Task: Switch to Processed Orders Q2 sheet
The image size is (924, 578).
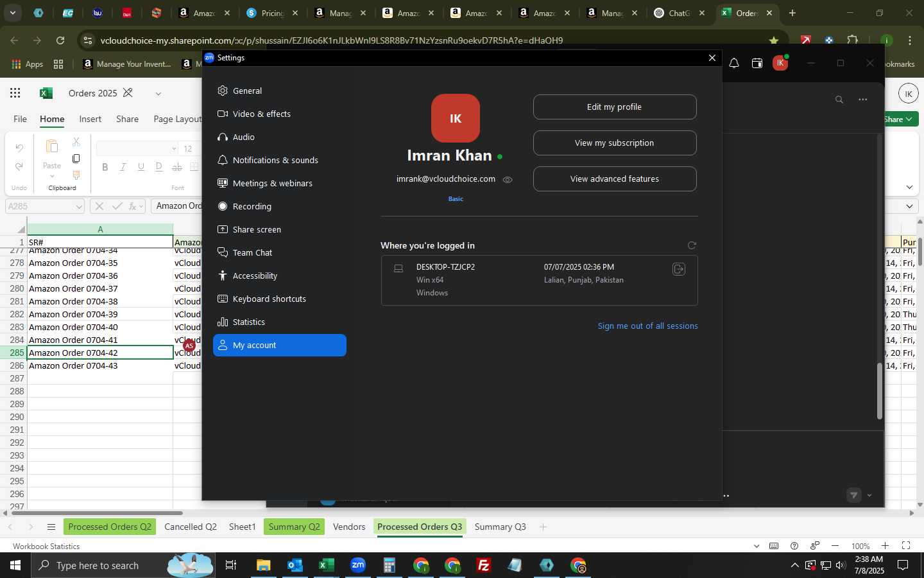Action: 110,527
